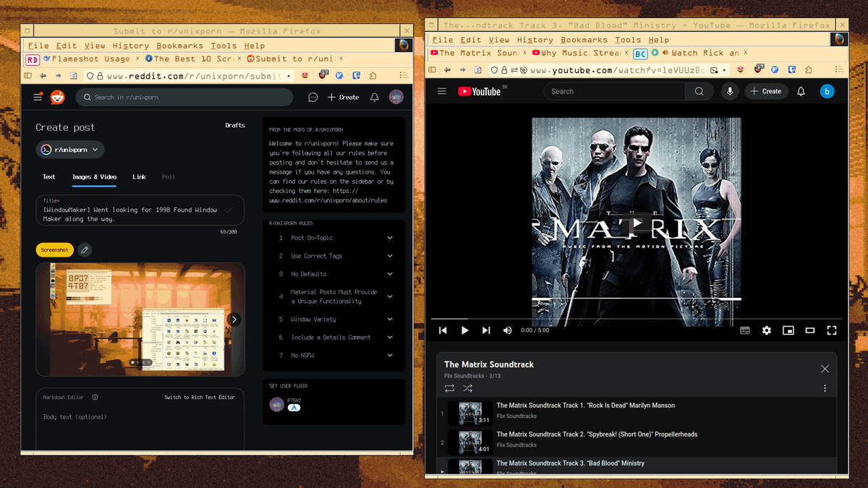Go to Reddit home via Snoo logo
The image size is (868, 488).
pos(57,97)
